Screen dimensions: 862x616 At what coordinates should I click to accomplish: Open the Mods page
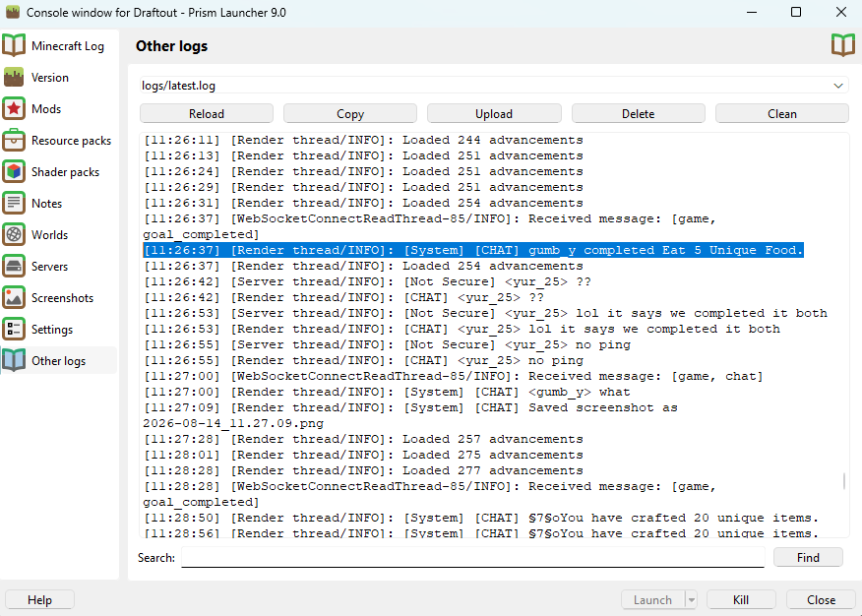[59, 109]
